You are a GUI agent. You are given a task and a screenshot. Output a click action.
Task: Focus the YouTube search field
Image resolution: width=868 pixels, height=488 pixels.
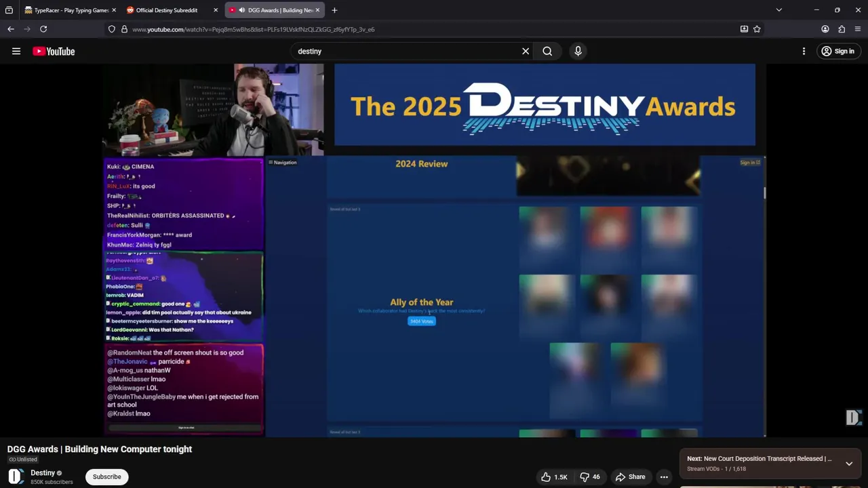point(407,51)
